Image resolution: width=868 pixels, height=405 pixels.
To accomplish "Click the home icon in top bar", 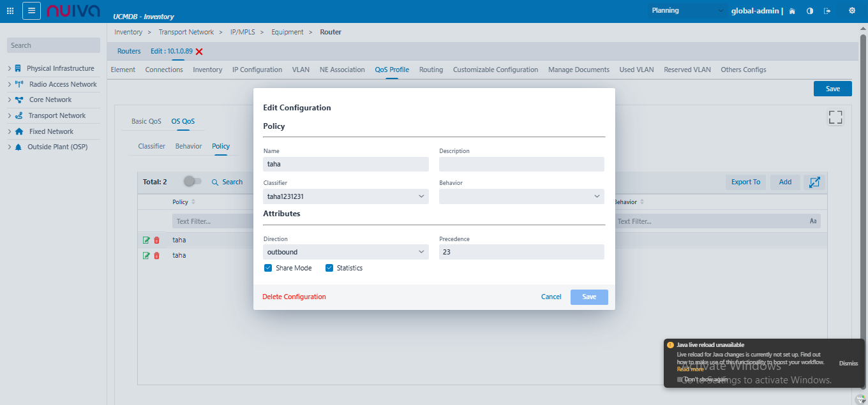I will coord(792,11).
